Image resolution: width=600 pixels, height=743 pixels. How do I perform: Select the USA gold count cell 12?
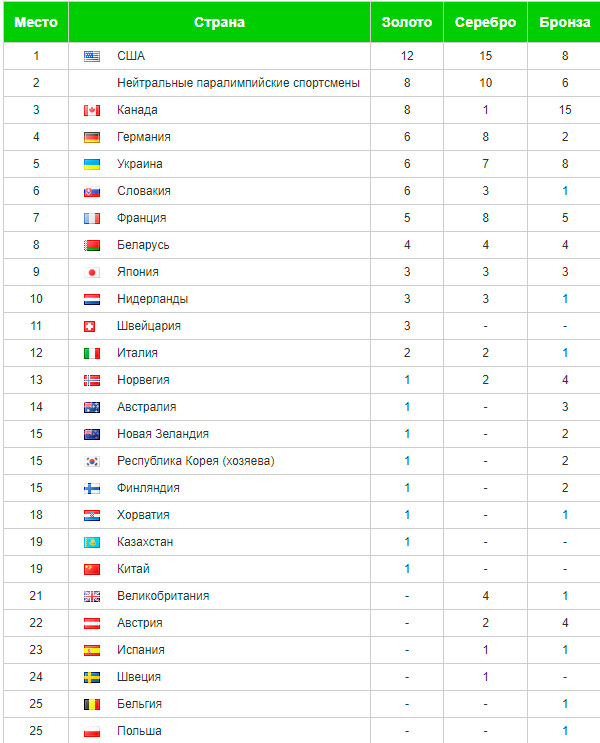pyautogui.click(x=407, y=56)
